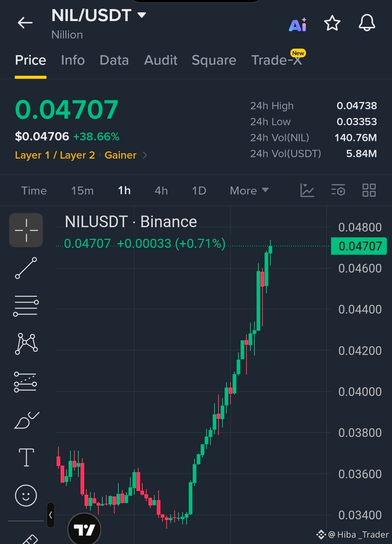The image size is (392, 544).
Task: Select the horizontal lines (Fibonacci) tool
Action: tap(26, 306)
